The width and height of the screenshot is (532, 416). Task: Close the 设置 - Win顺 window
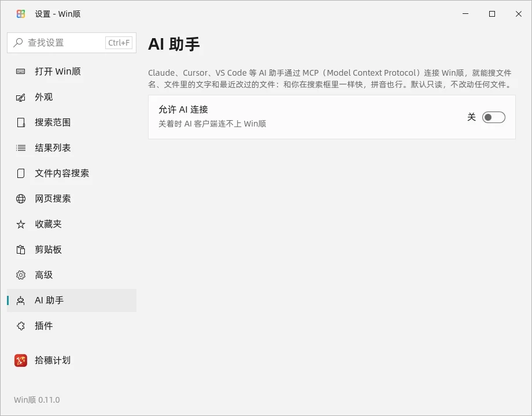[519, 14]
